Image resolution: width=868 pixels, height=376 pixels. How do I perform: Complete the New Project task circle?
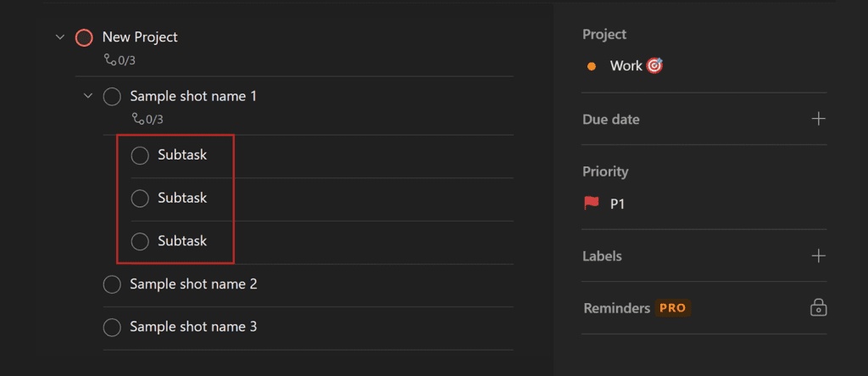84,37
